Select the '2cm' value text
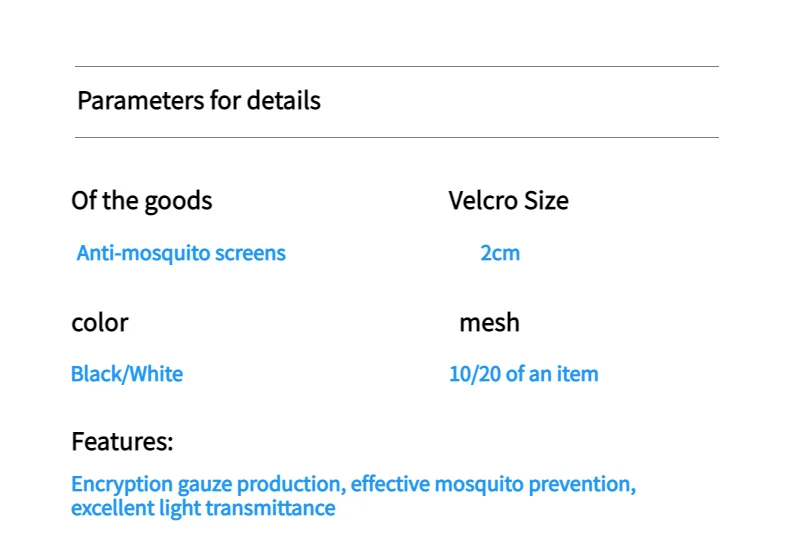 click(500, 253)
